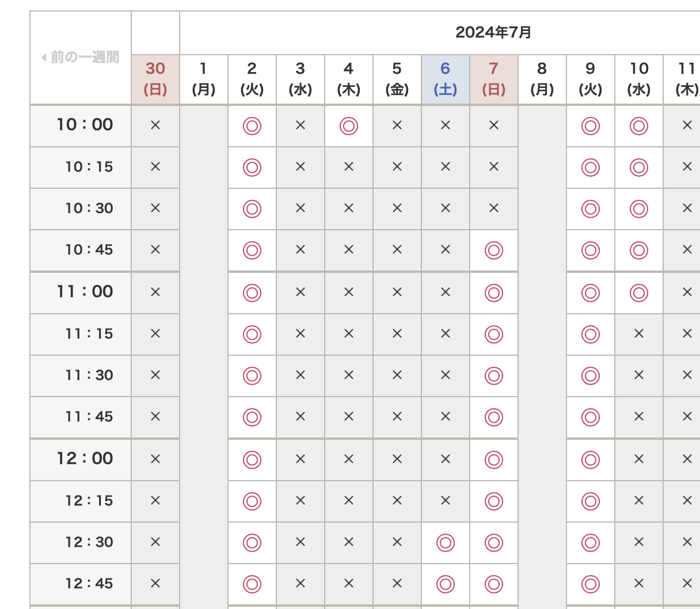Choose the 12:30 slot on Saturday July 6

[446, 542]
